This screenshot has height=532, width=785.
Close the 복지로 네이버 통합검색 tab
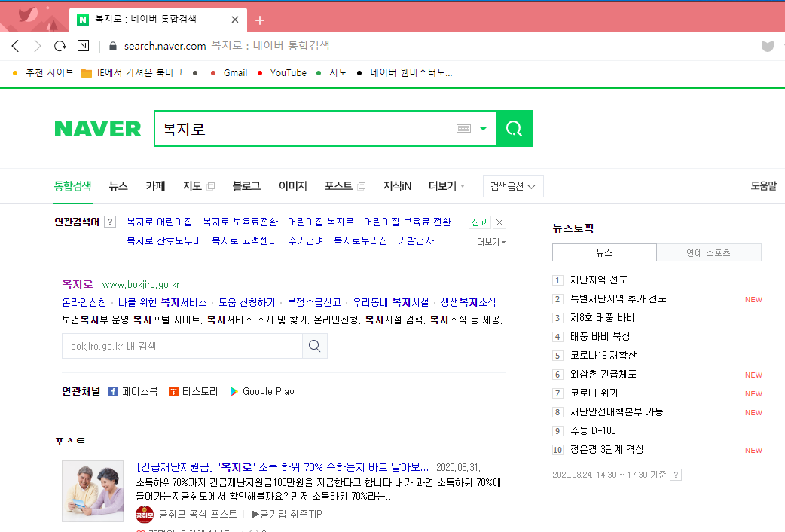tap(235, 20)
